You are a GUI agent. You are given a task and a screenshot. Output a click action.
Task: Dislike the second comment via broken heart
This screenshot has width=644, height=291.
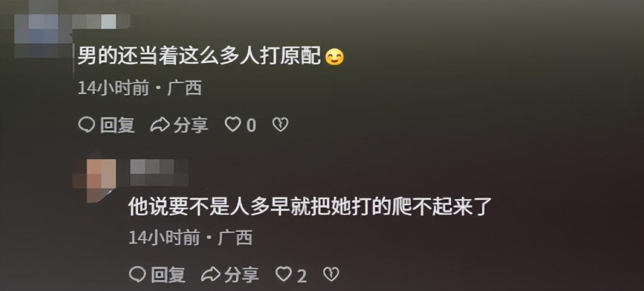tap(332, 274)
